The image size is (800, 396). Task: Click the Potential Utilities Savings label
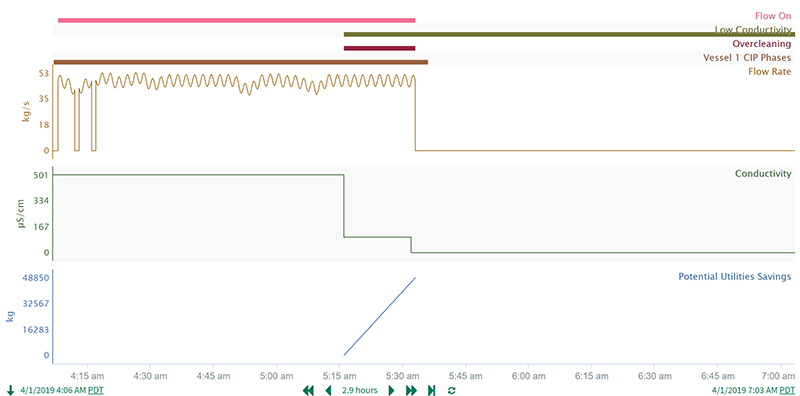coord(735,277)
